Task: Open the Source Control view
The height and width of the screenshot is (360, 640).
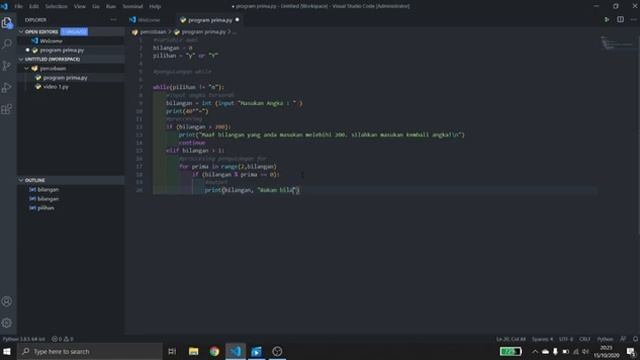Action: click(x=7, y=66)
